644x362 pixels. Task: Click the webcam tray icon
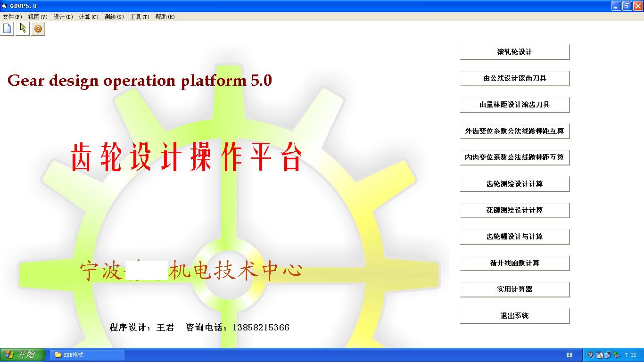(x=590, y=355)
